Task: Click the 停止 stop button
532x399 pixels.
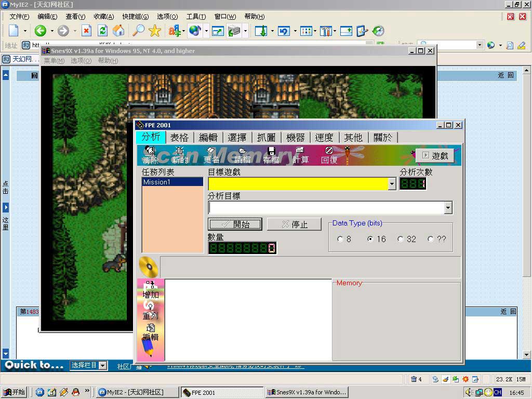Action: point(294,224)
